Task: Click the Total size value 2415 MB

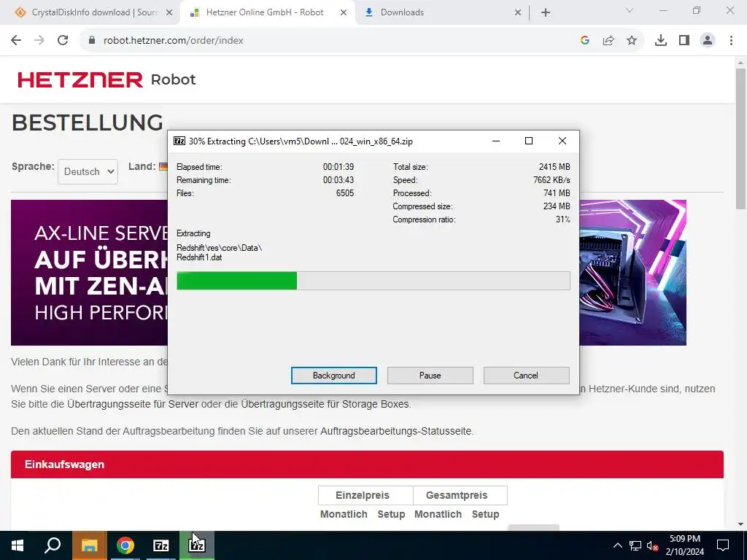Action: [x=554, y=167]
